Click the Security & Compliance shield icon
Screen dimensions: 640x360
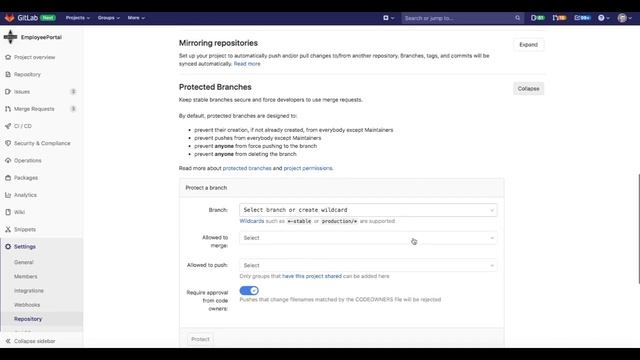(8, 143)
